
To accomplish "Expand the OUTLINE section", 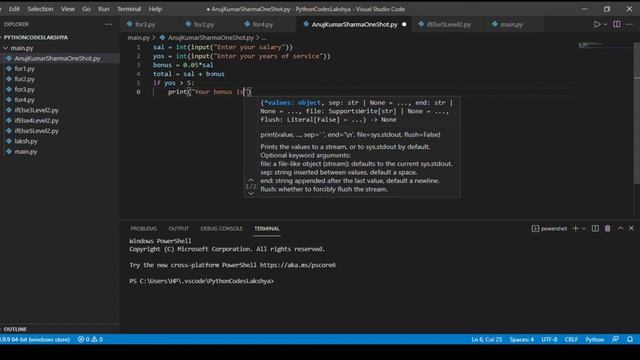I will click(x=15, y=329).
